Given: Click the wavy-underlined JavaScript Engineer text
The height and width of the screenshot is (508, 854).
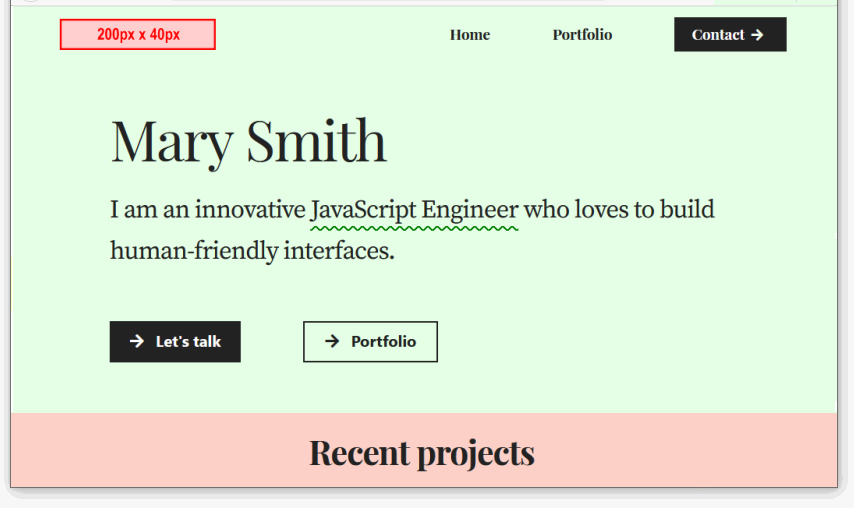Looking at the screenshot, I should 414,211.
